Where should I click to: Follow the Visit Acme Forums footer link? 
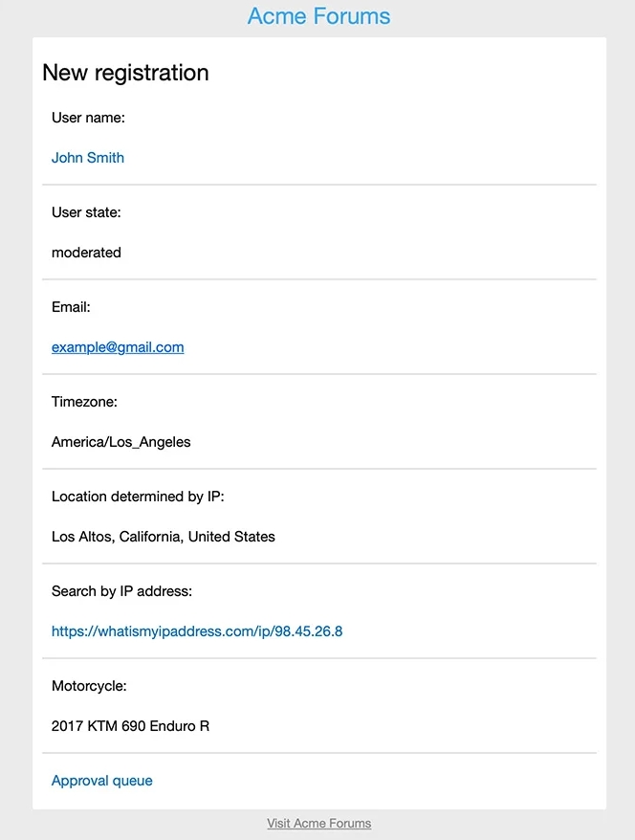(318, 823)
